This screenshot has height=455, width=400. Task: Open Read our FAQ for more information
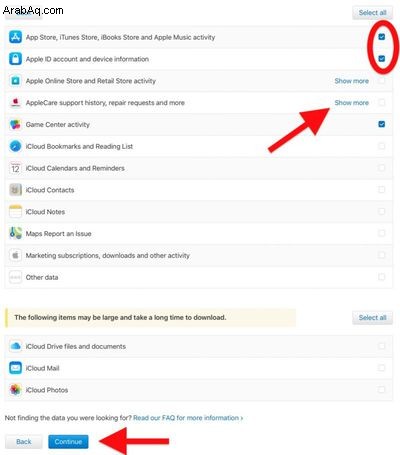tap(188, 418)
